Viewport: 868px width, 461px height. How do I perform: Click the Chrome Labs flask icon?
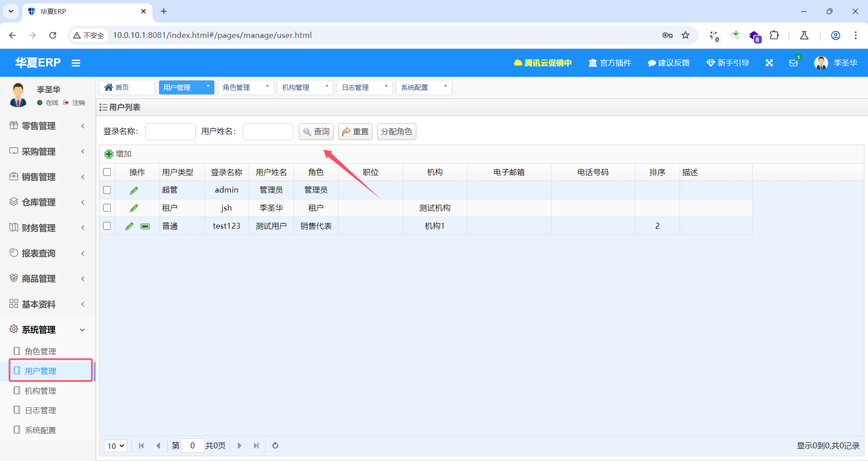804,35
